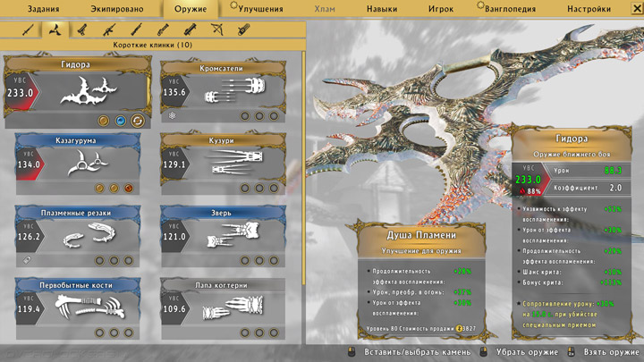Click the Урон 88.3 stat row
The height and width of the screenshot is (362, 644).
click(587, 171)
